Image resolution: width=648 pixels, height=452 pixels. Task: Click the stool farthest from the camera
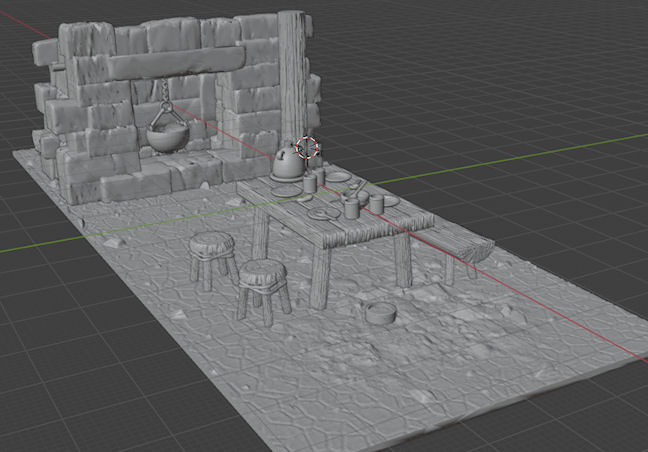click(211, 245)
